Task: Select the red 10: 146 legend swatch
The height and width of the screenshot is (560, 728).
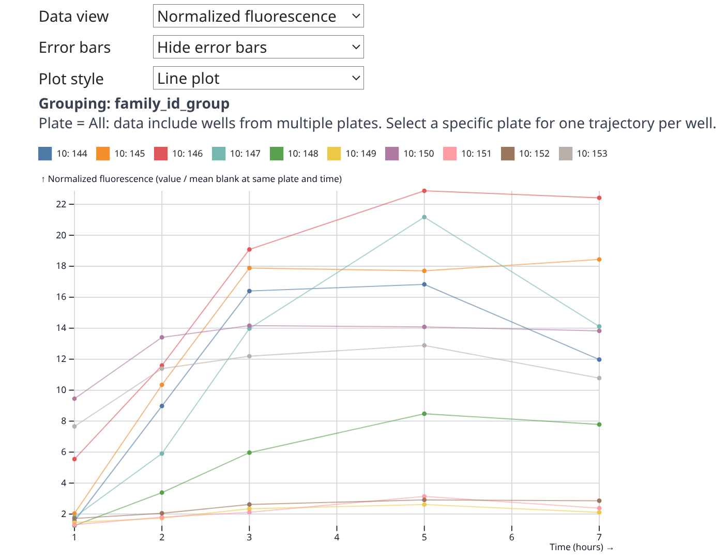Action: pos(161,154)
